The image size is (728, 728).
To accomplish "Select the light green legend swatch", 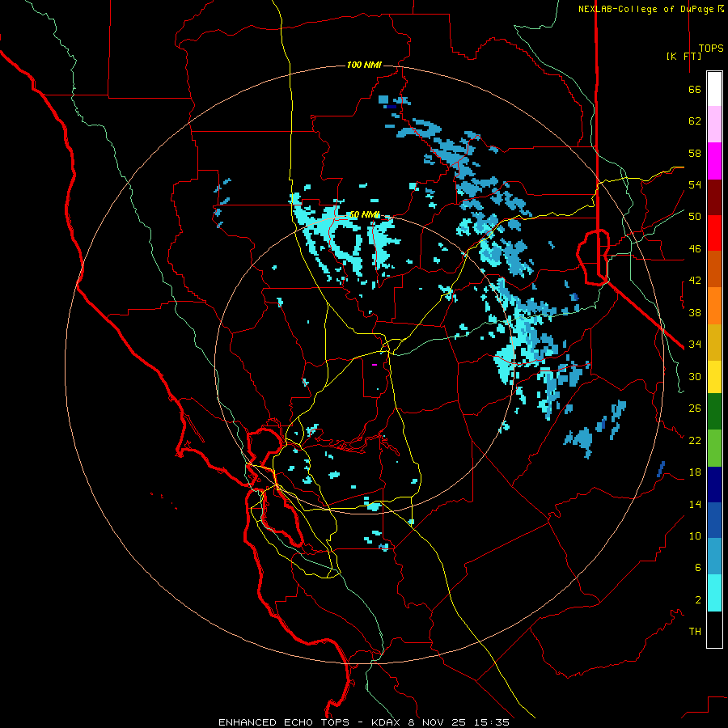I will 714,448.
